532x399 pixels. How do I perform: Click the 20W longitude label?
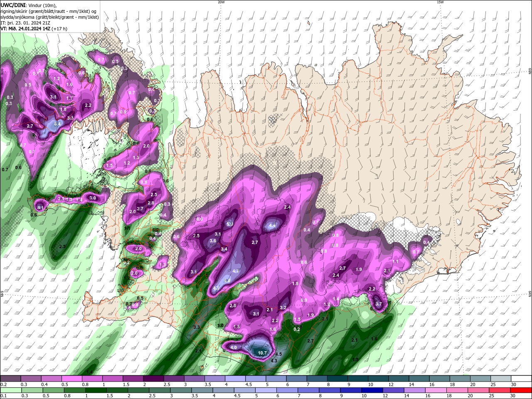(221, 2)
